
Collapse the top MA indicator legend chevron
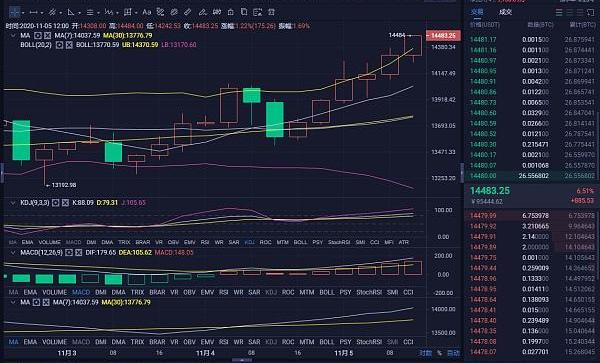[13, 36]
